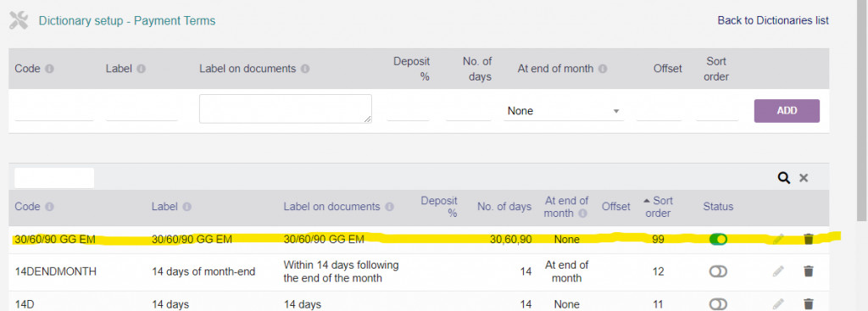Click the Code input field in add form
This screenshot has height=311, width=868.
pyautogui.click(x=53, y=111)
